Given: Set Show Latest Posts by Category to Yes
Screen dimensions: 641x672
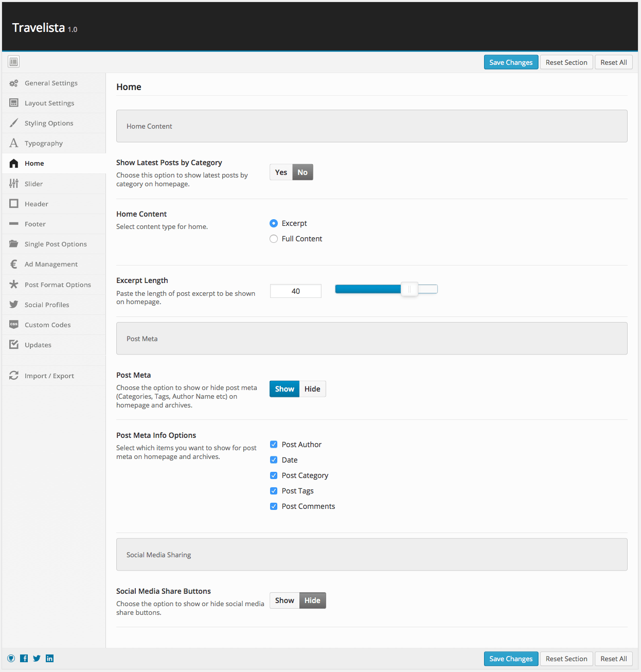Looking at the screenshot, I should (281, 172).
